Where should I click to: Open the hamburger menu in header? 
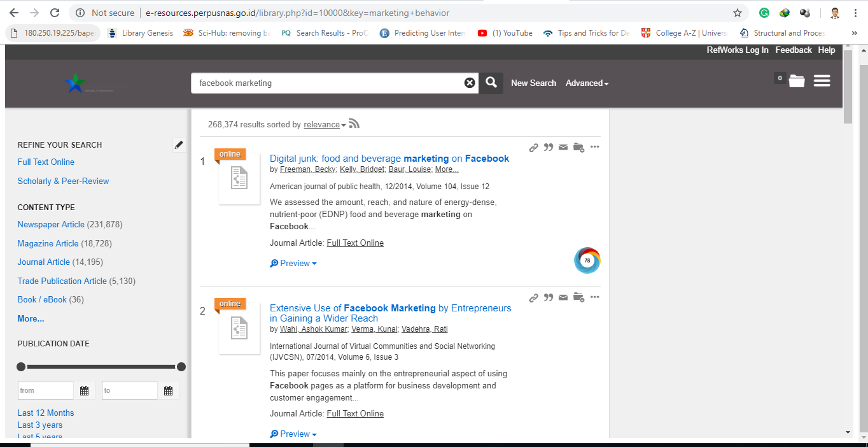(822, 80)
